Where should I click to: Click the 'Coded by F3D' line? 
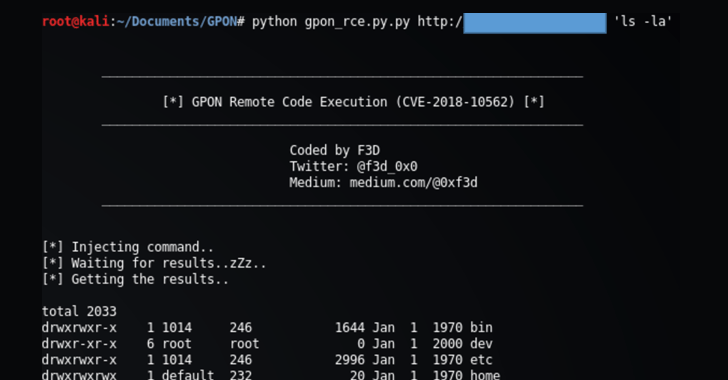pyautogui.click(x=335, y=150)
